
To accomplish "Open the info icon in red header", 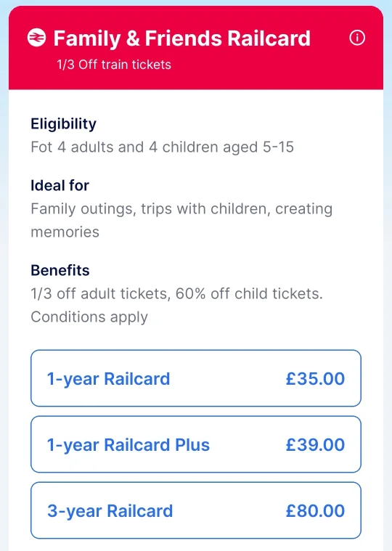I will click(x=357, y=38).
